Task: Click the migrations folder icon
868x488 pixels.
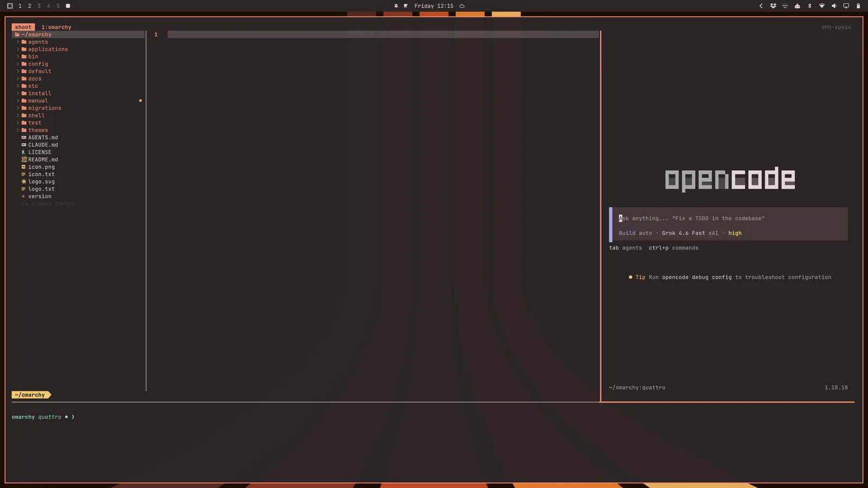Action: click(24, 108)
